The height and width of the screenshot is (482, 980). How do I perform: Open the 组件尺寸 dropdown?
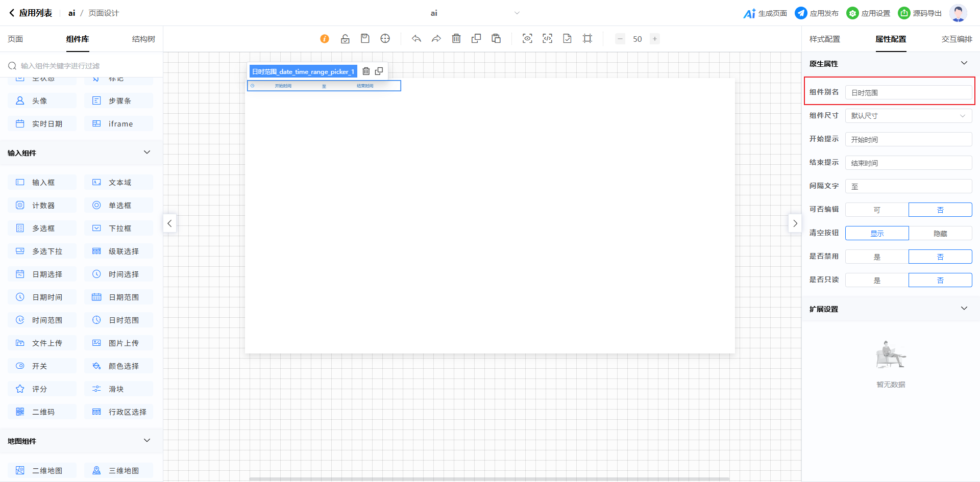click(x=909, y=116)
